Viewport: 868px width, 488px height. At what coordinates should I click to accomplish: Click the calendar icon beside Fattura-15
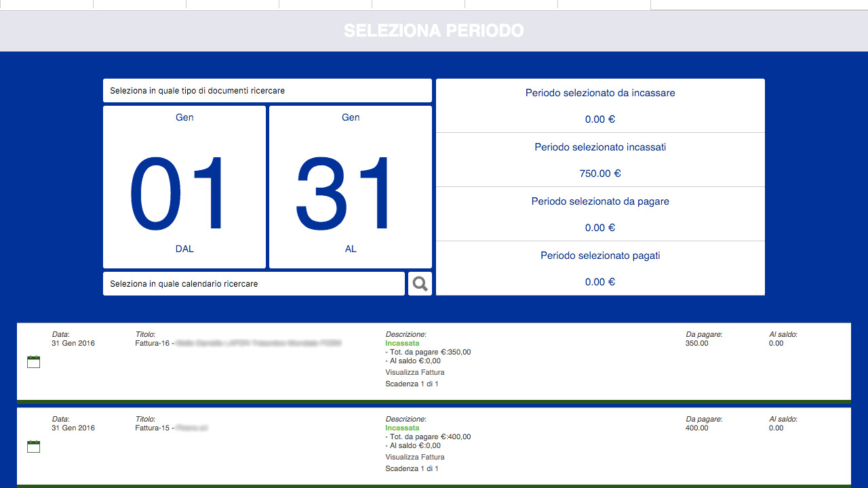(x=33, y=447)
